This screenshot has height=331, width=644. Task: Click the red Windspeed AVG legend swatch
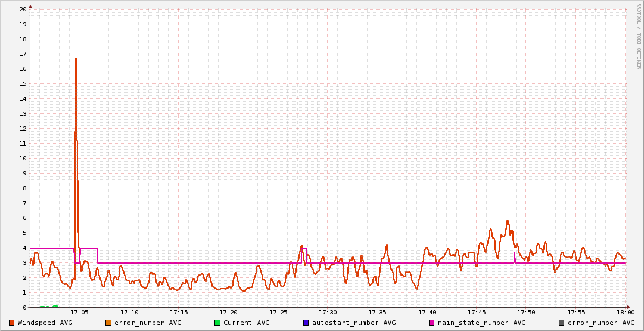tap(11, 323)
